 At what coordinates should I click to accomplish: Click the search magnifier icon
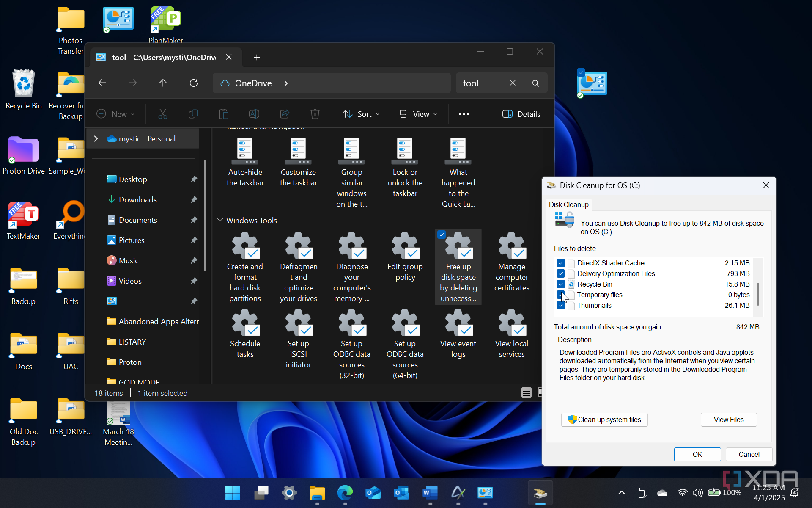[x=535, y=83]
